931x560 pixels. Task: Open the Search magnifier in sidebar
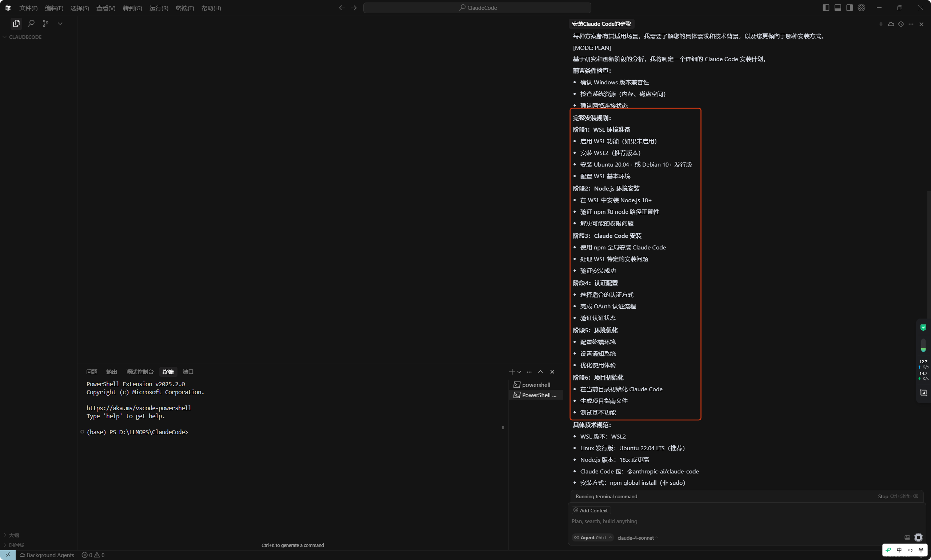[x=31, y=23]
